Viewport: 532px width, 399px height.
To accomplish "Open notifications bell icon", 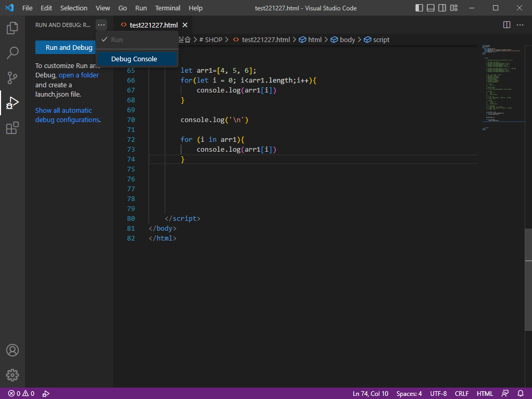I will pyautogui.click(x=521, y=394).
